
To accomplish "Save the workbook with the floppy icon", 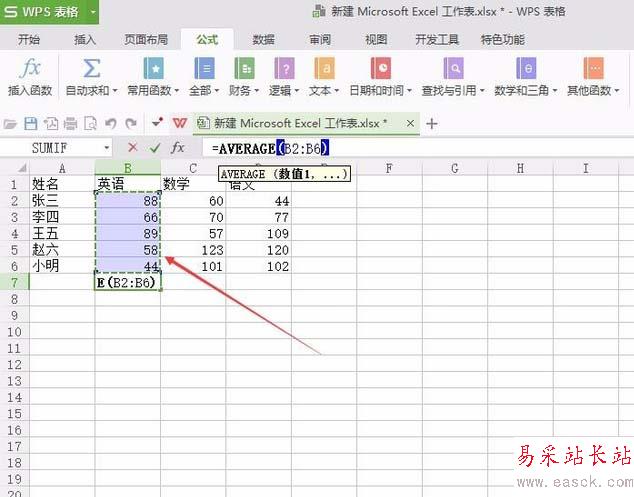I will [31, 123].
